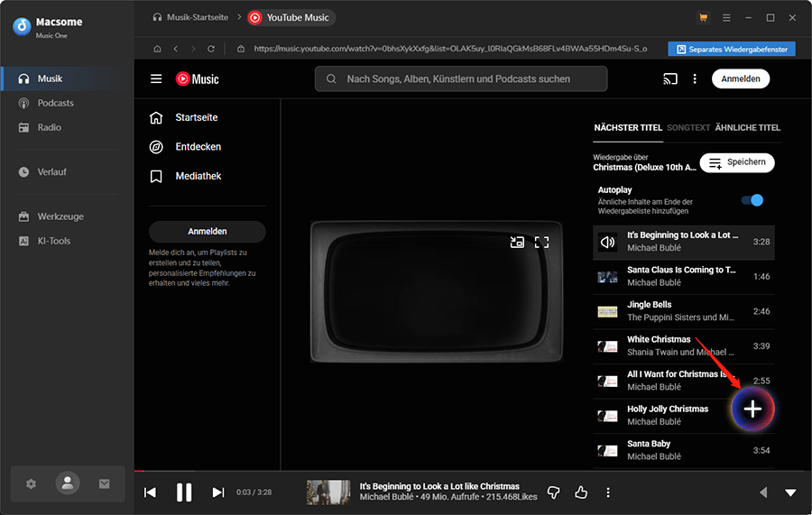This screenshot has width=812, height=515.
Task: Click the Christmas Deluxe album title
Action: [644, 167]
